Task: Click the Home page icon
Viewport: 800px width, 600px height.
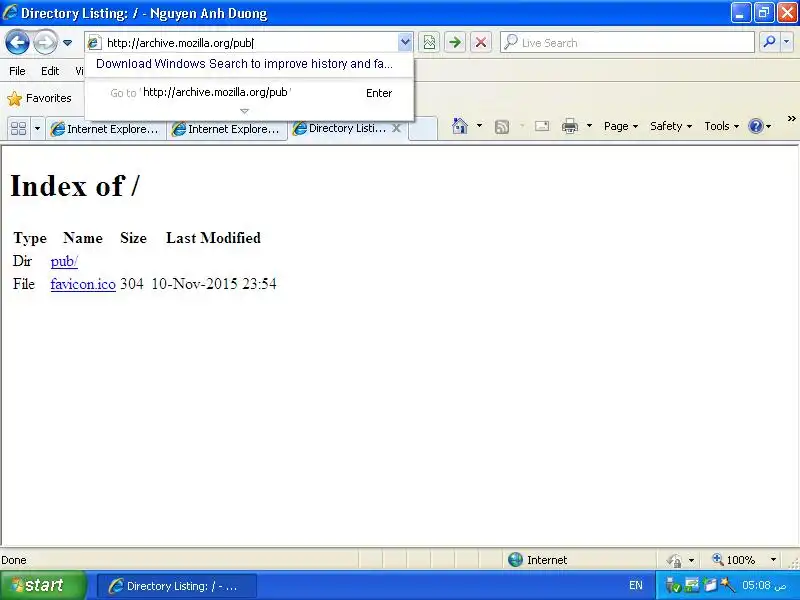Action: pos(460,126)
